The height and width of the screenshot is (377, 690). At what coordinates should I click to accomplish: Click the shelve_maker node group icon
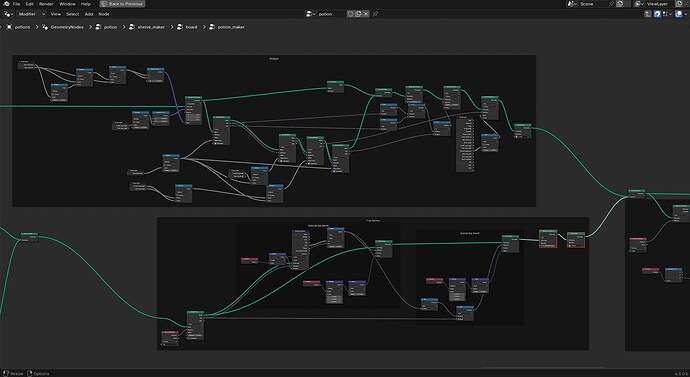132,27
